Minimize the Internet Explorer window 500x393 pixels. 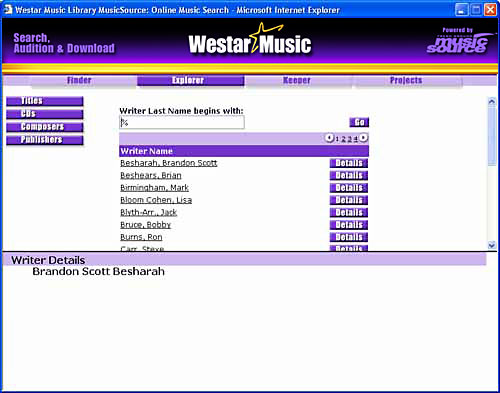[461, 10]
